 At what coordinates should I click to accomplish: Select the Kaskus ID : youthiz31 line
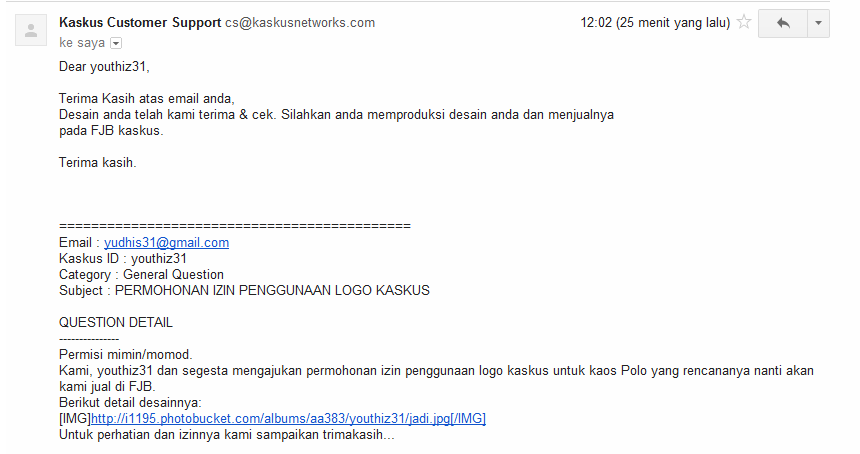tap(123, 258)
